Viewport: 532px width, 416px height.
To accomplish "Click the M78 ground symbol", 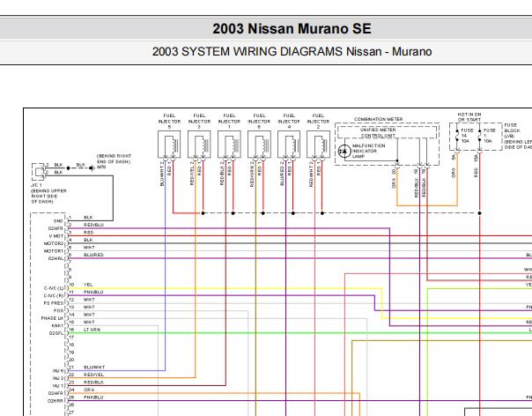I will click(x=92, y=167).
